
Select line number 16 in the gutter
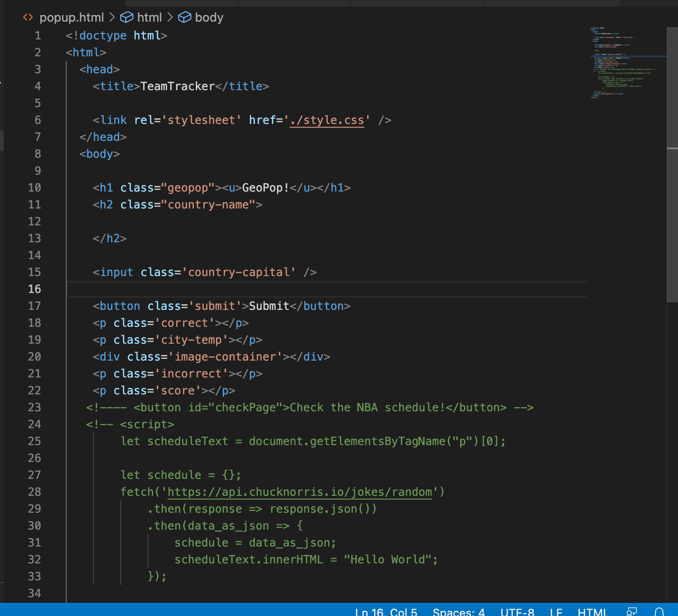[35, 289]
